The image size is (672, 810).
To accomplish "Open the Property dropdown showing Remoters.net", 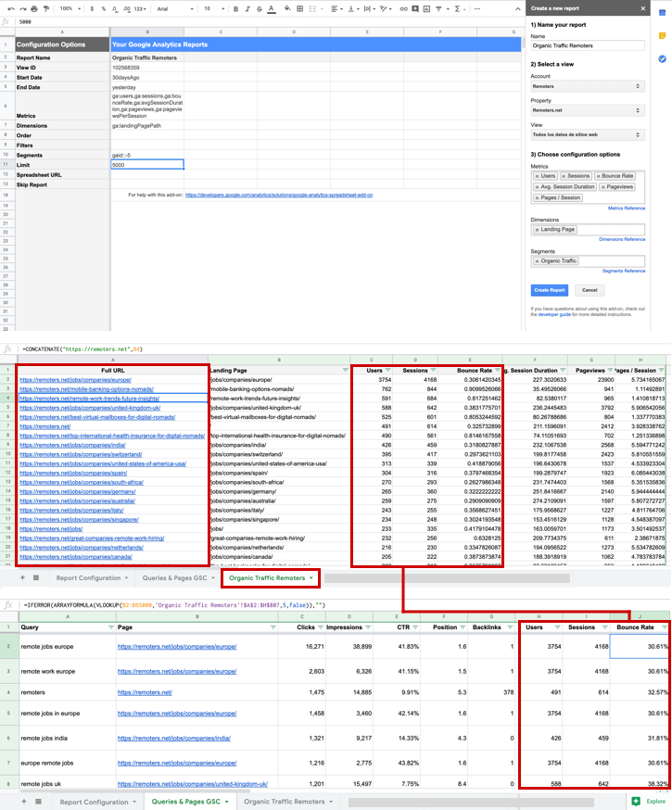I will (588, 110).
